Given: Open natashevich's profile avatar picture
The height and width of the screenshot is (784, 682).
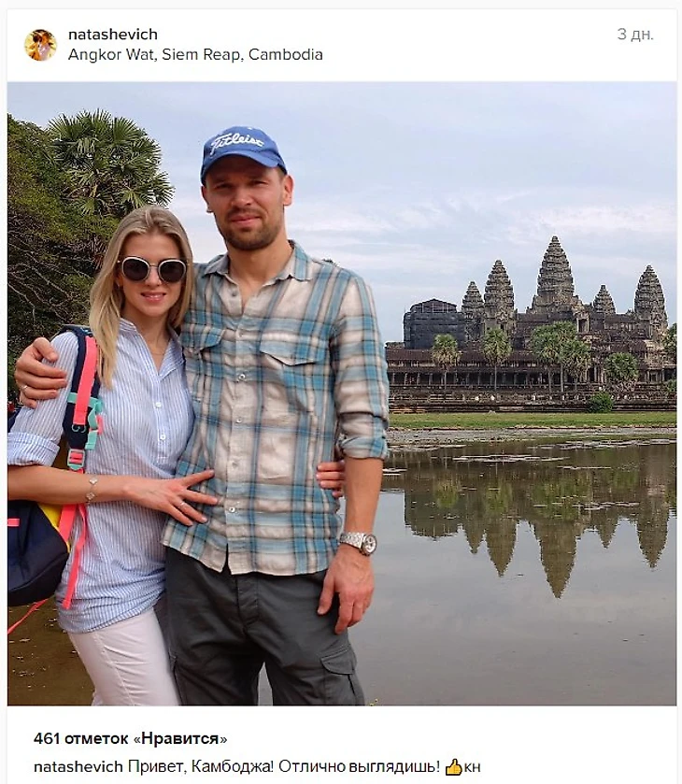Looking at the screenshot, I should (x=40, y=45).
